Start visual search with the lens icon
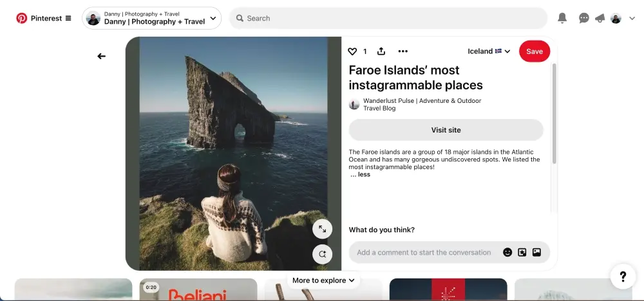 click(323, 254)
